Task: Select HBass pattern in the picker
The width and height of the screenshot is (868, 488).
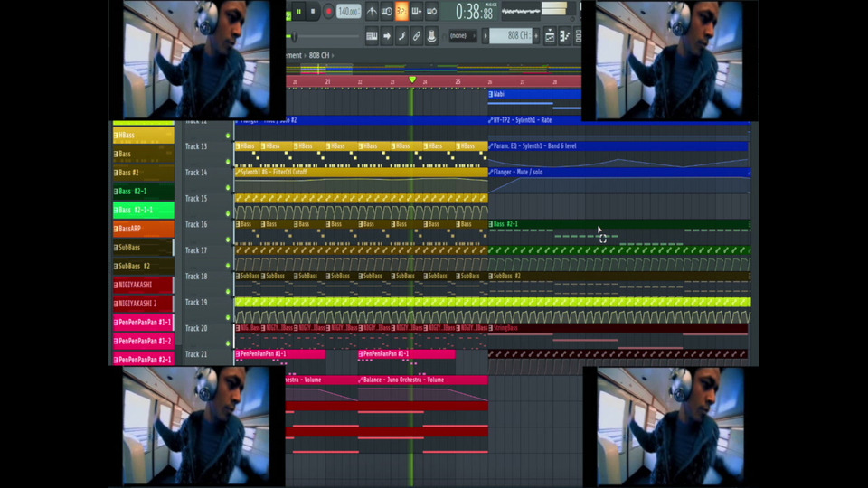Action: 144,135
